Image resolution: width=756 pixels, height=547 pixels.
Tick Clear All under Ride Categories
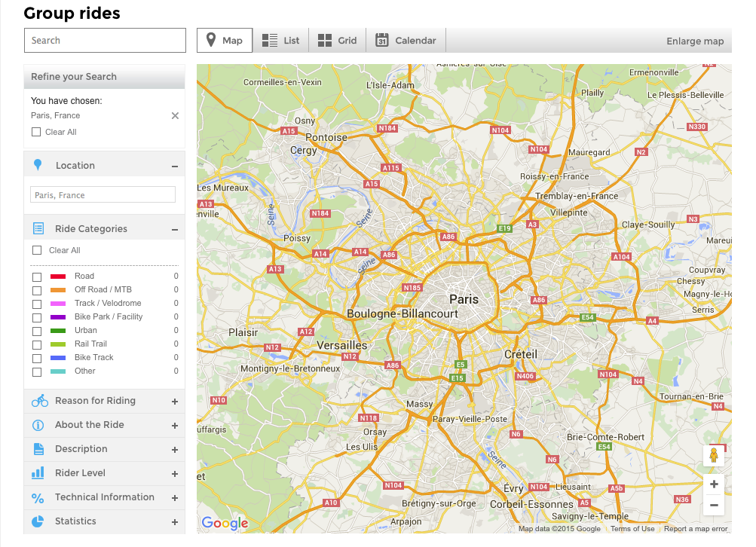(37, 250)
